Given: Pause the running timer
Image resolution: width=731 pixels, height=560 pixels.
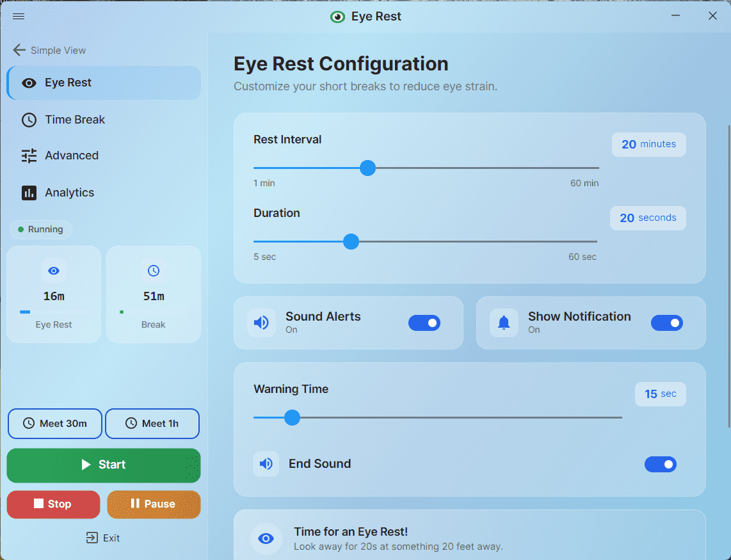Looking at the screenshot, I should click(x=154, y=504).
